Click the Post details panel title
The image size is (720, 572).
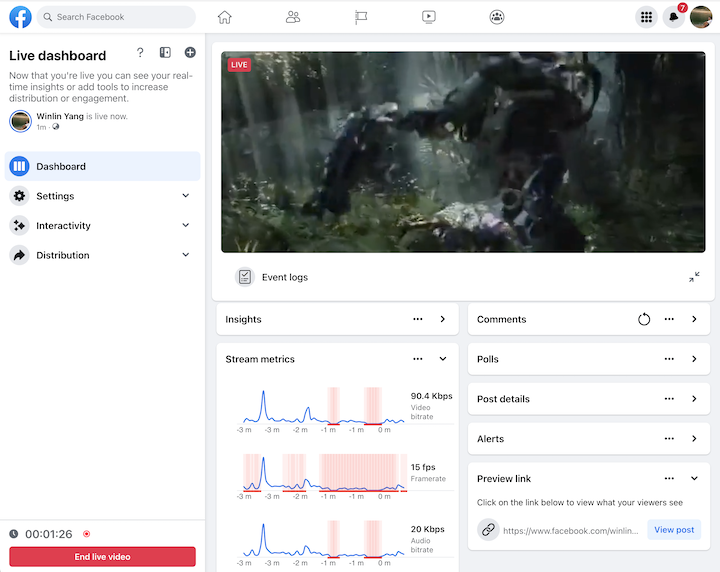pyautogui.click(x=503, y=399)
